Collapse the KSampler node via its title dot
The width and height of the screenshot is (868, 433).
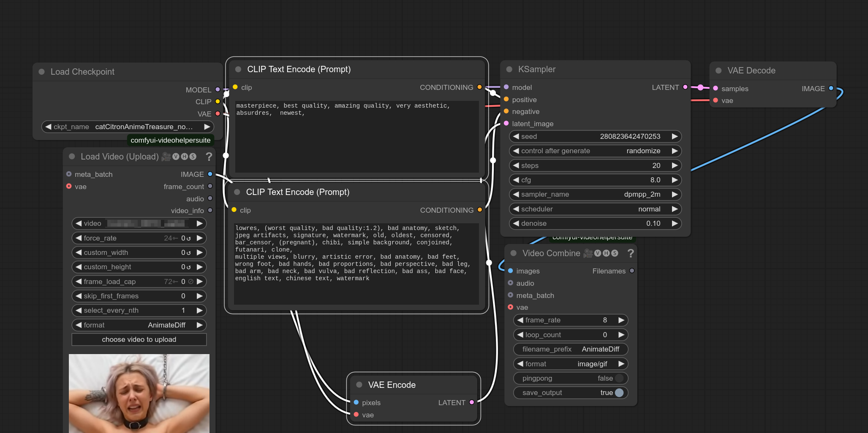[509, 69]
